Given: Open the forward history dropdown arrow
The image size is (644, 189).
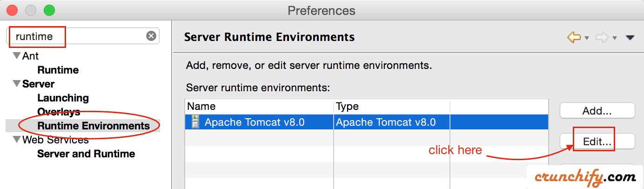Looking at the screenshot, I should pyautogui.click(x=615, y=38).
